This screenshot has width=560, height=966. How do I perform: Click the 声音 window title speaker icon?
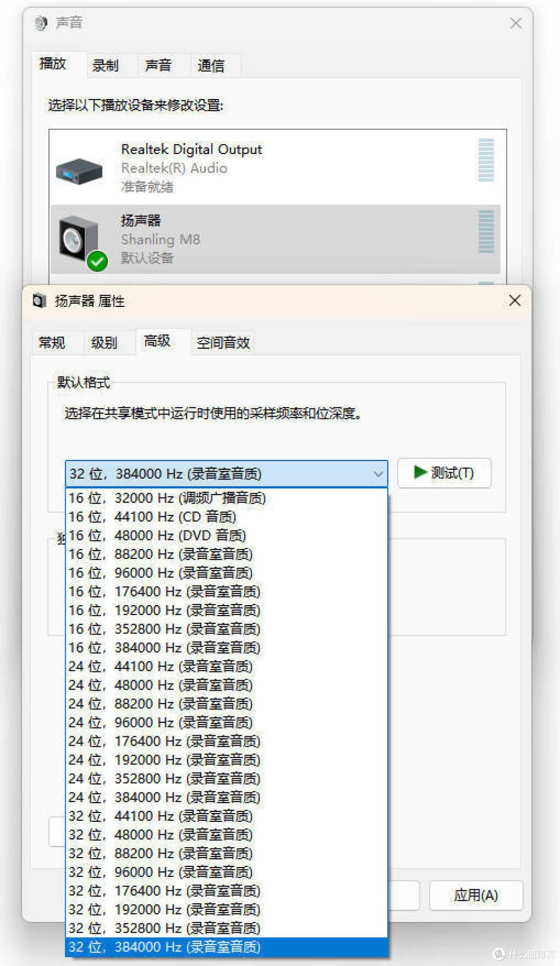coord(41,23)
